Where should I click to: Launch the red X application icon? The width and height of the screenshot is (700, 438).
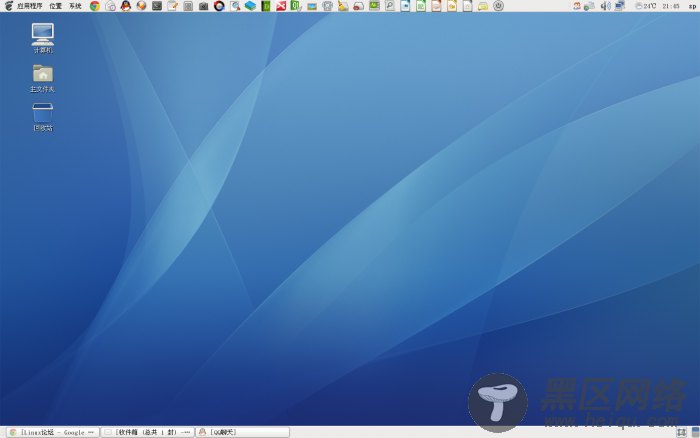(281, 6)
